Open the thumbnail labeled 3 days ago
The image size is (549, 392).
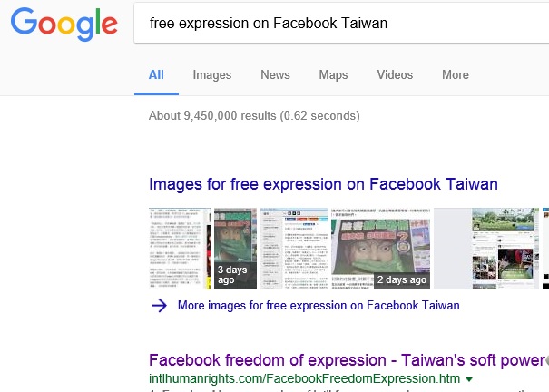tap(235, 249)
